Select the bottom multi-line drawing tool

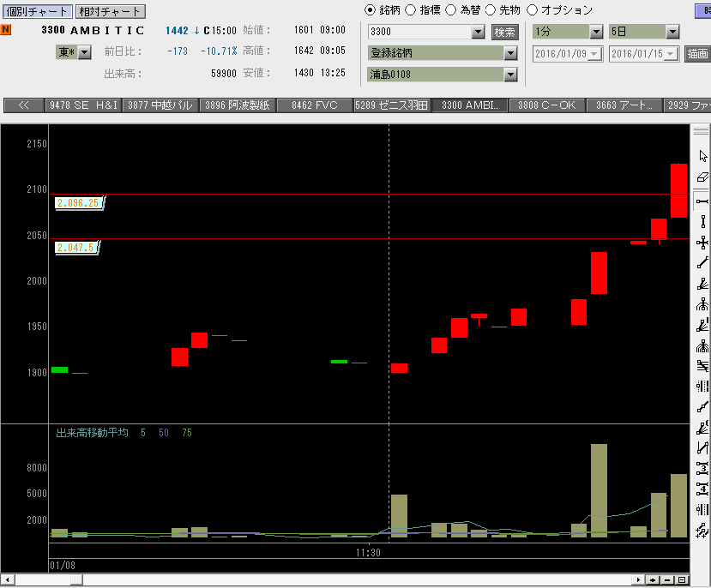702,530
